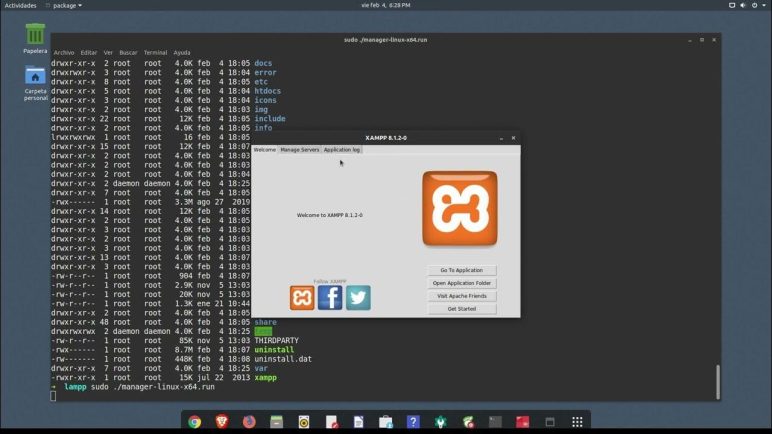Open the Software store bag icon
This screenshot has height=434, width=772.
[386, 422]
